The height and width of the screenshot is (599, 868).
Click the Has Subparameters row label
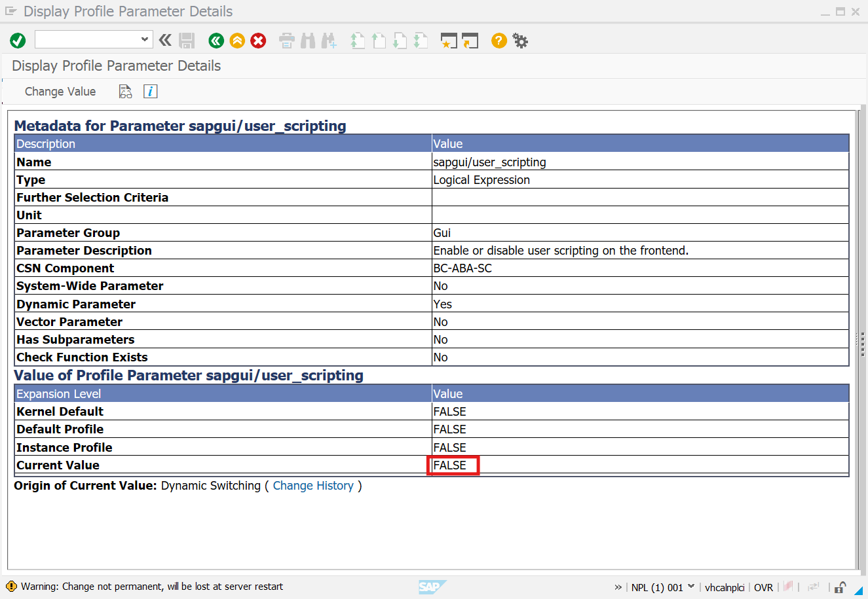coord(75,340)
